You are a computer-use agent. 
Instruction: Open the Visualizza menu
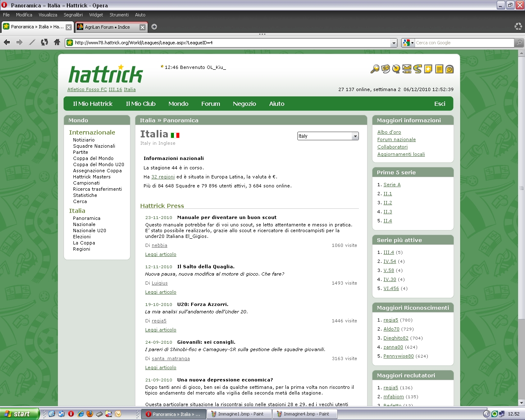48,15
